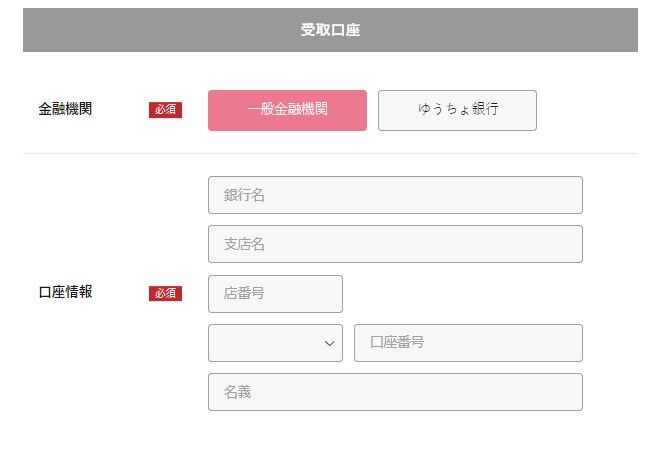Open the account type dropdown
Viewport: 667px width, 454px height.
(x=275, y=343)
